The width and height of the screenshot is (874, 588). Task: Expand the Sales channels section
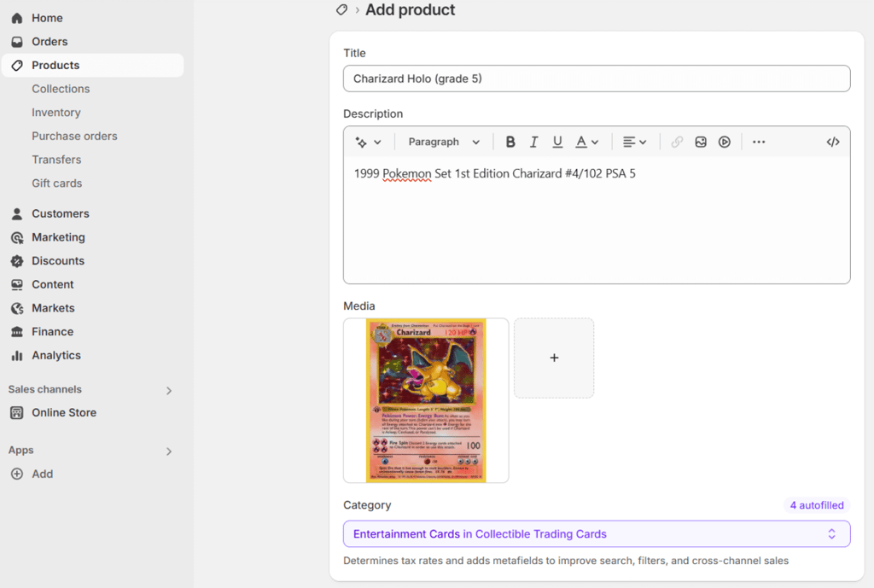coord(169,391)
